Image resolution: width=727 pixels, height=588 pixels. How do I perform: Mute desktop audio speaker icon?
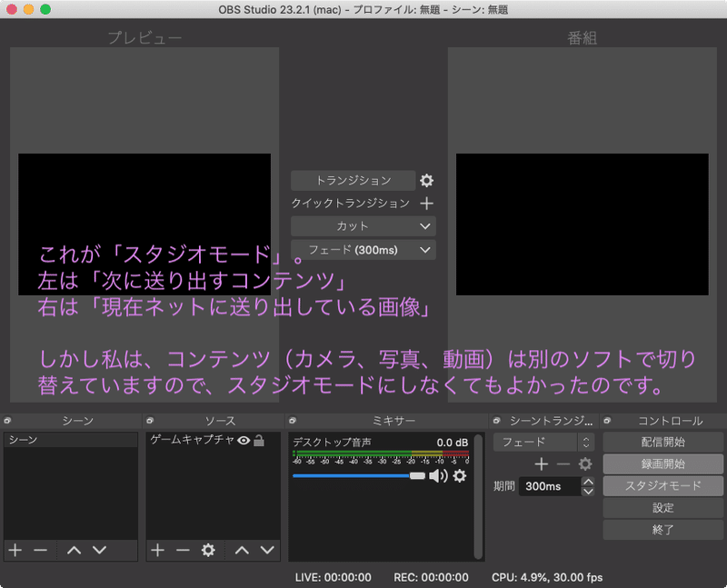point(438,476)
